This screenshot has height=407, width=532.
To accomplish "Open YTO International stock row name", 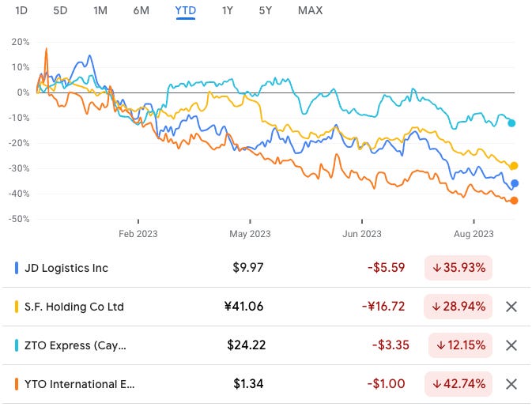I will point(79,384).
